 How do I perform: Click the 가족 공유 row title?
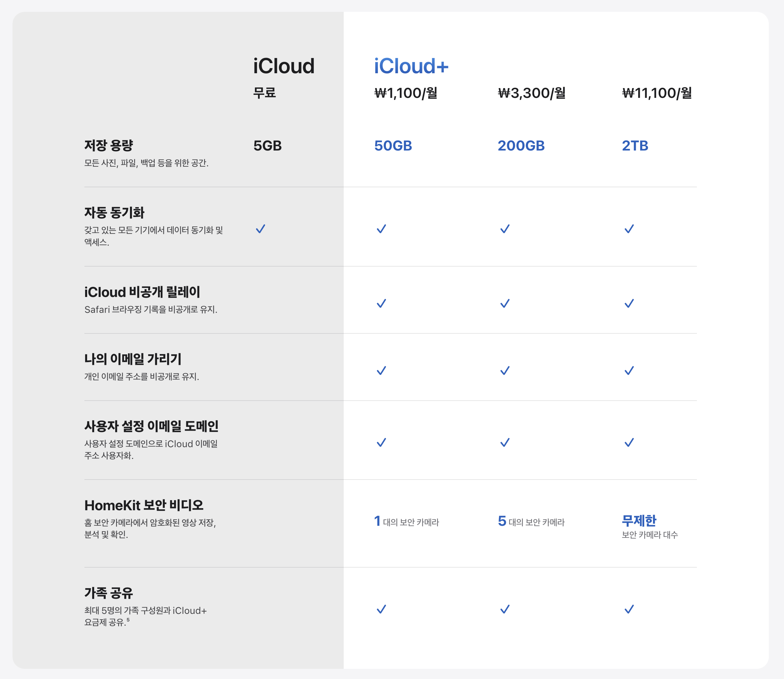(109, 593)
